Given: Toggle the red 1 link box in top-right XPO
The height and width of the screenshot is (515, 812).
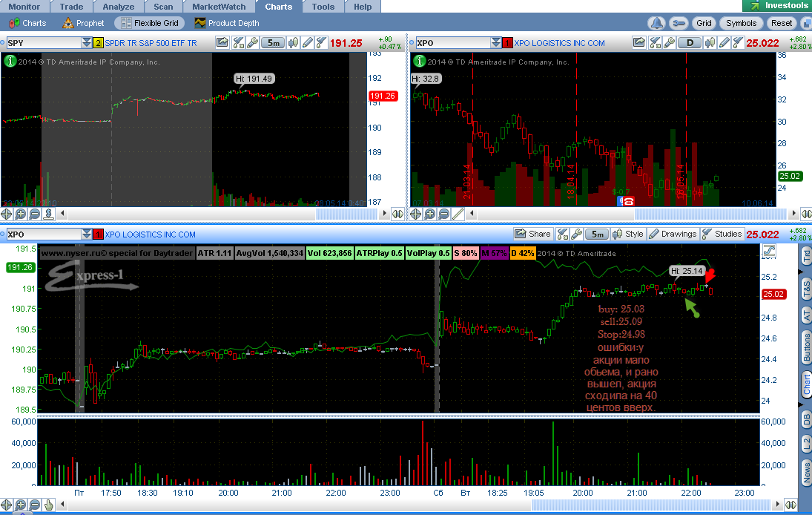Looking at the screenshot, I should point(507,43).
